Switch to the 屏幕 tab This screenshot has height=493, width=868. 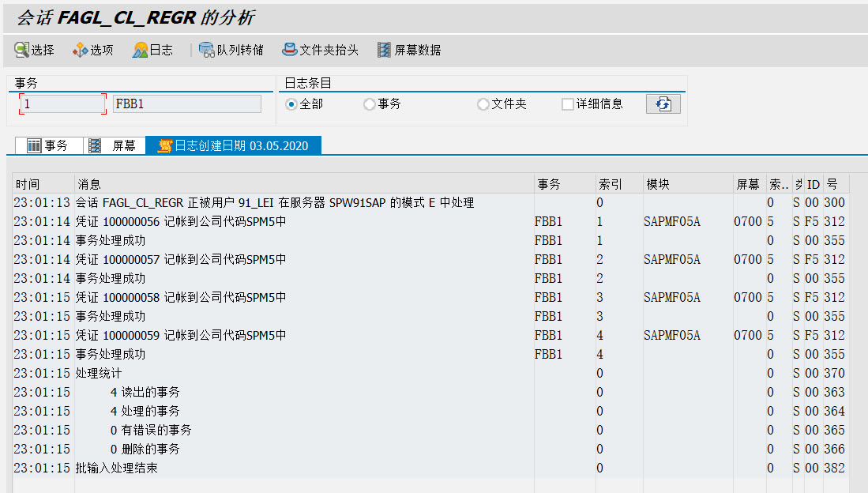tap(113, 145)
